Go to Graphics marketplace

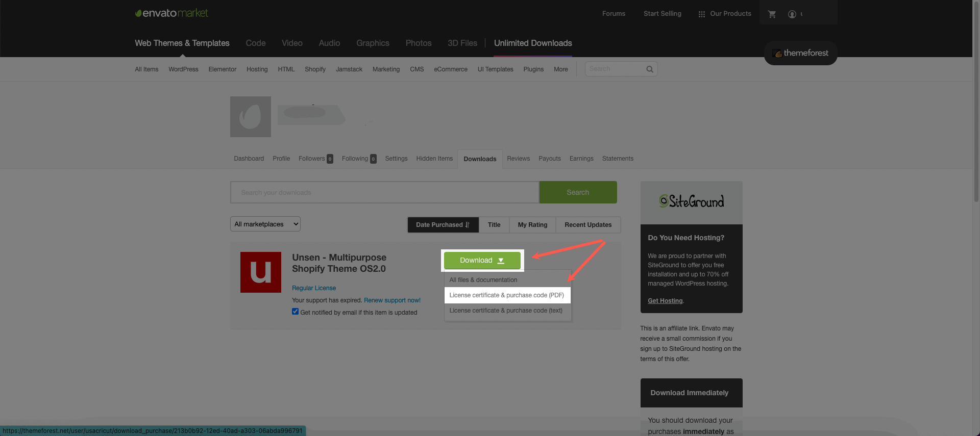pyautogui.click(x=373, y=43)
